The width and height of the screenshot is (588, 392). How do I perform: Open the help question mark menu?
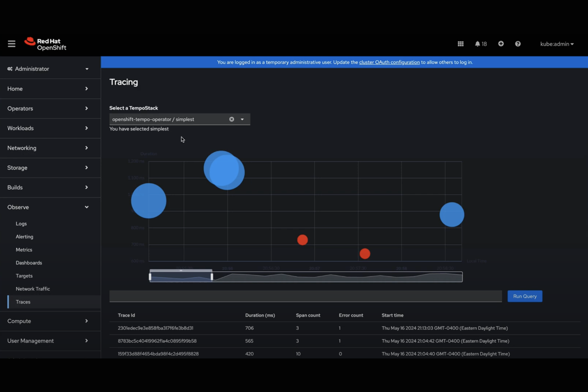pos(517,44)
